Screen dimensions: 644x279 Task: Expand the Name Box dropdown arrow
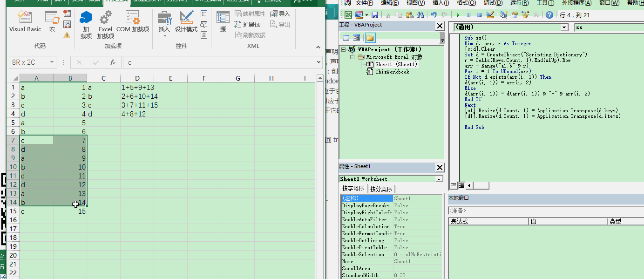[51, 62]
